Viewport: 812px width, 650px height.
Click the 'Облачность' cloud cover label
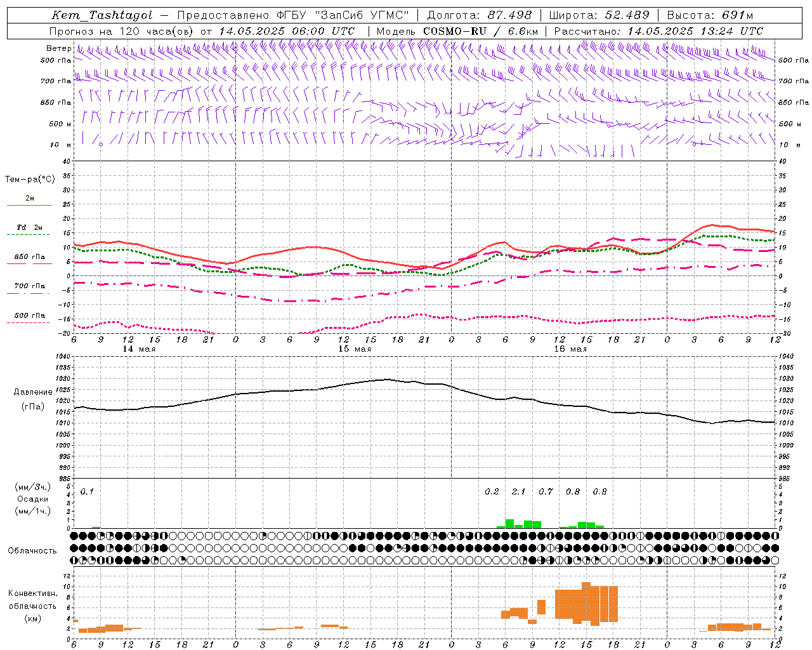[x=32, y=551]
